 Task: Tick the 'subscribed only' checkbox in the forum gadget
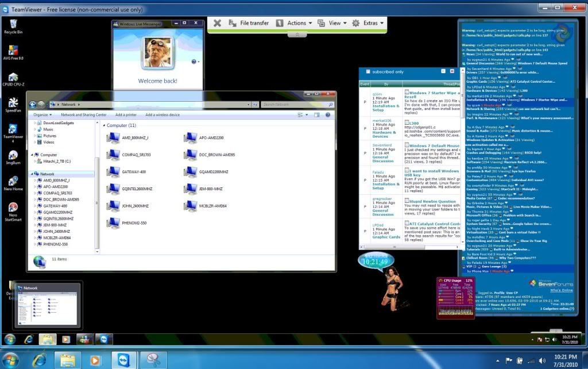(368, 71)
